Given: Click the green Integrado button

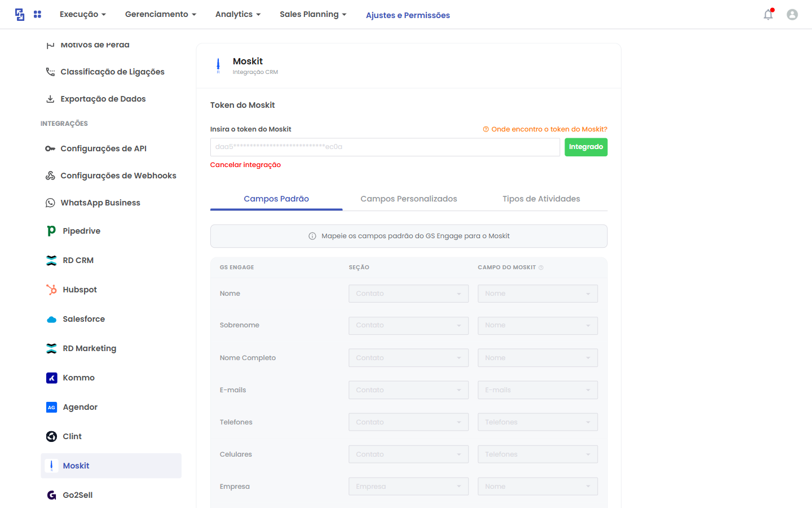Looking at the screenshot, I should point(586,147).
